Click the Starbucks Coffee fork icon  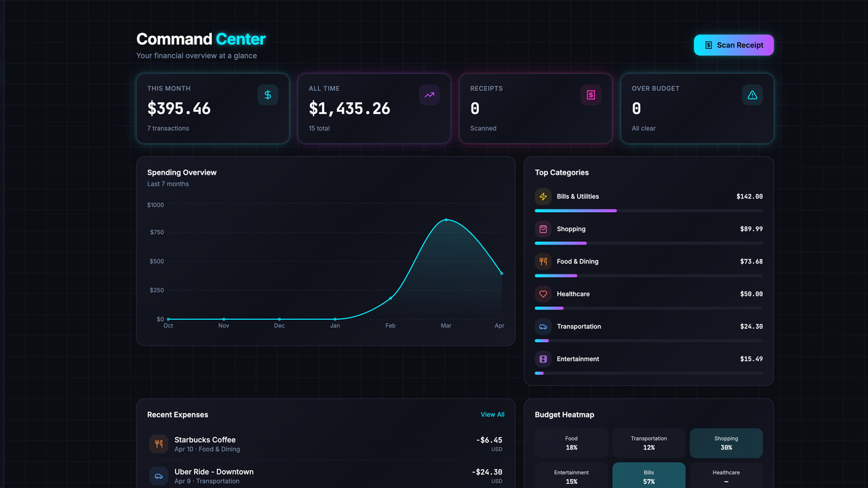159,444
